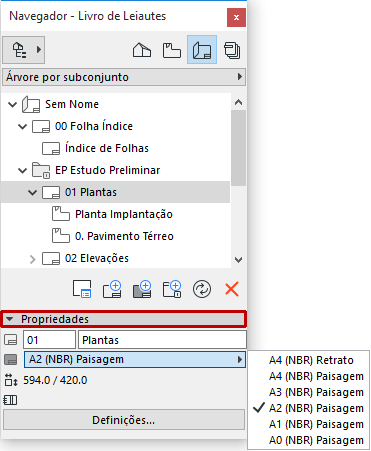Switch to Project Map icon
Image resolution: width=371 pixels, height=451 pixels.
coord(142,50)
